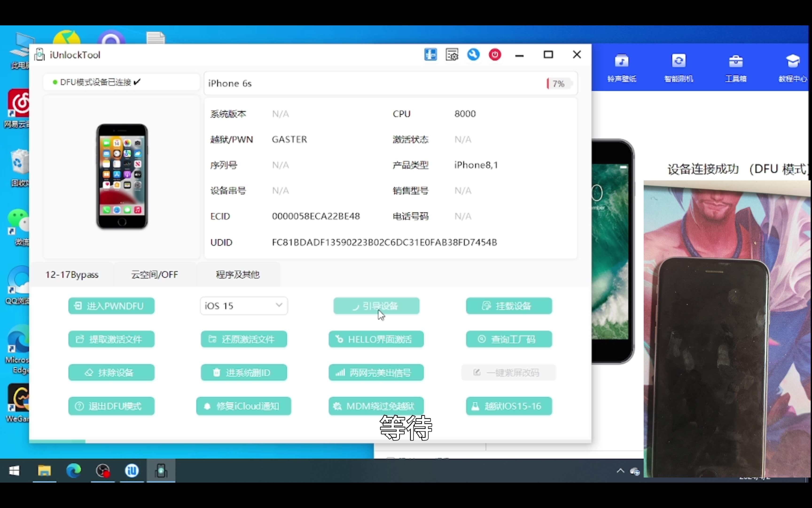Click the iPhone 6s device name field

click(x=390, y=83)
